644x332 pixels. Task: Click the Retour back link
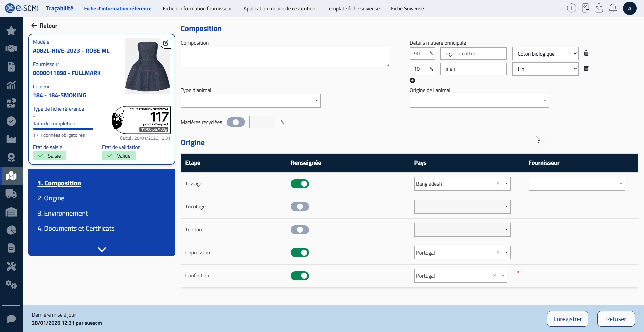tap(44, 26)
